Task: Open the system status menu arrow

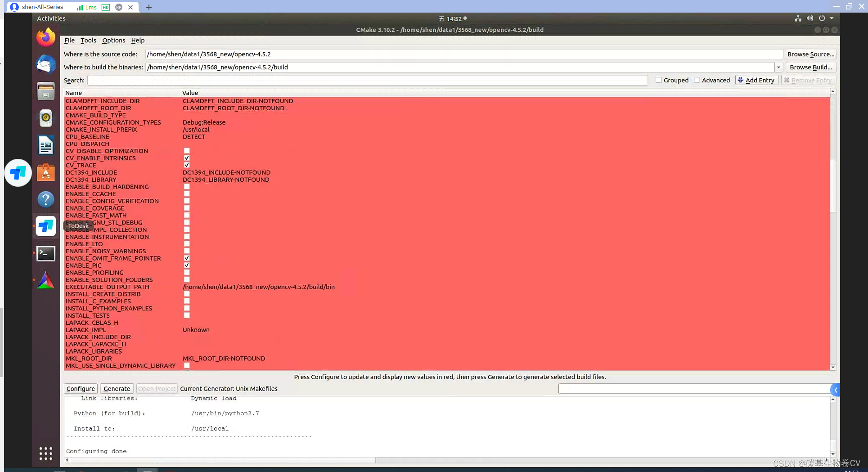Action: [x=832, y=18]
